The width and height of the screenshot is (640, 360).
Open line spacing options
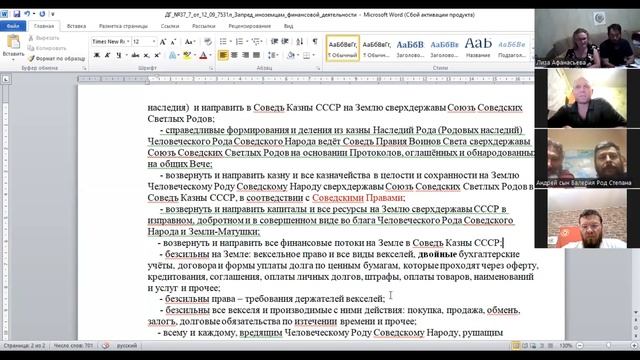[273, 55]
